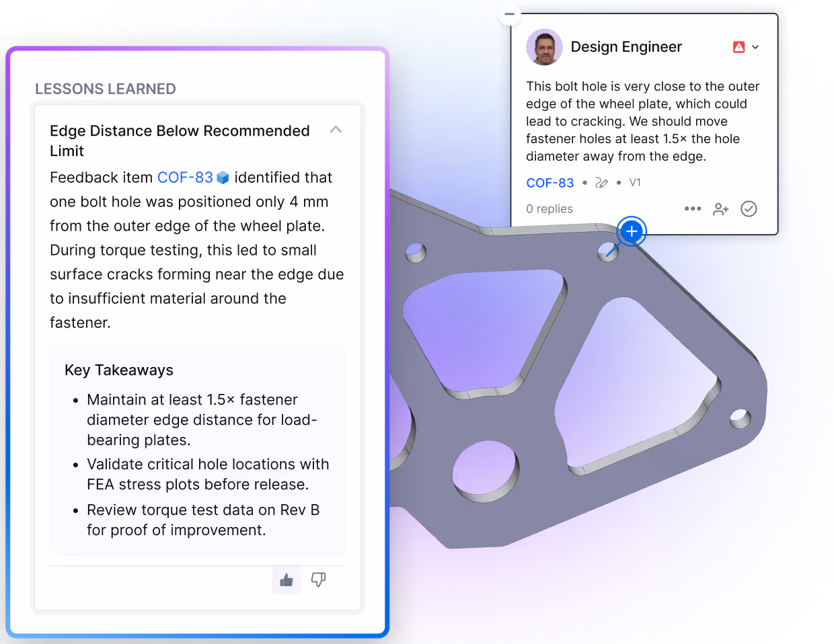
Task: Assign a user to the comment
Action: (721, 209)
